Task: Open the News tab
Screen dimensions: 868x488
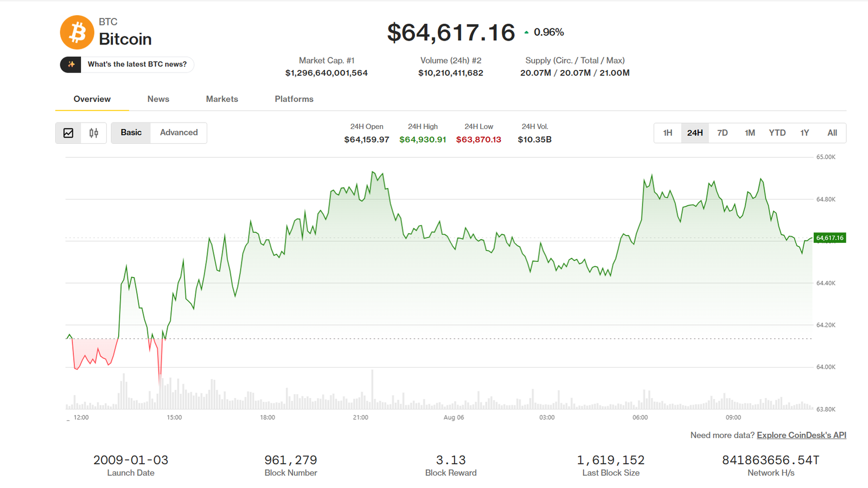Action: (158, 99)
